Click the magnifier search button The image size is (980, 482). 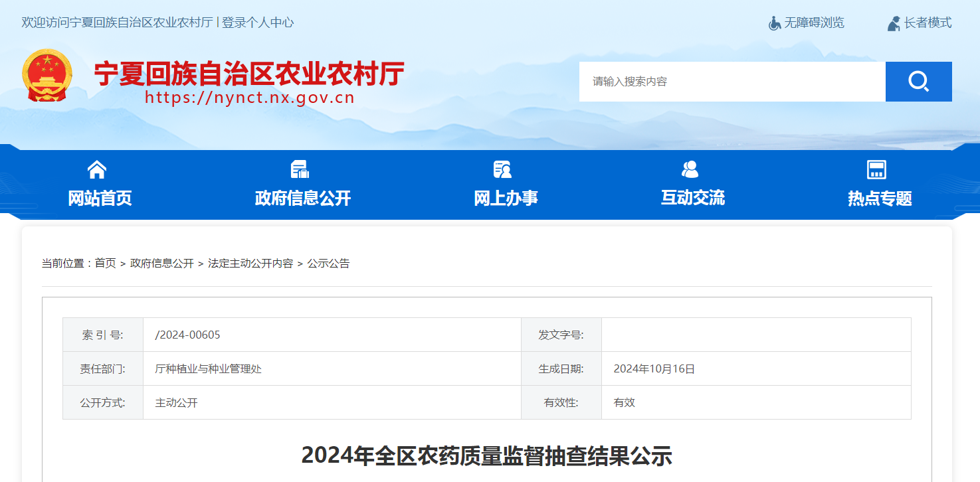[918, 82]
